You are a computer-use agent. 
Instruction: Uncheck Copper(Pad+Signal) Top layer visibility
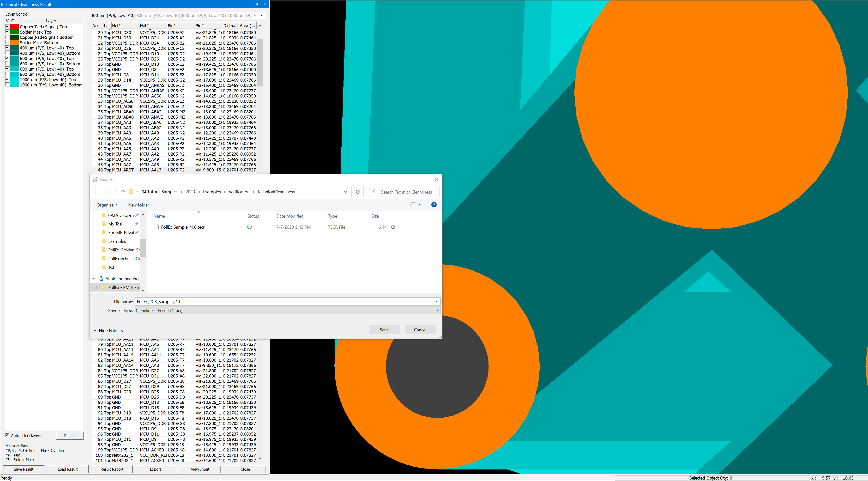(x=7, y=27)
